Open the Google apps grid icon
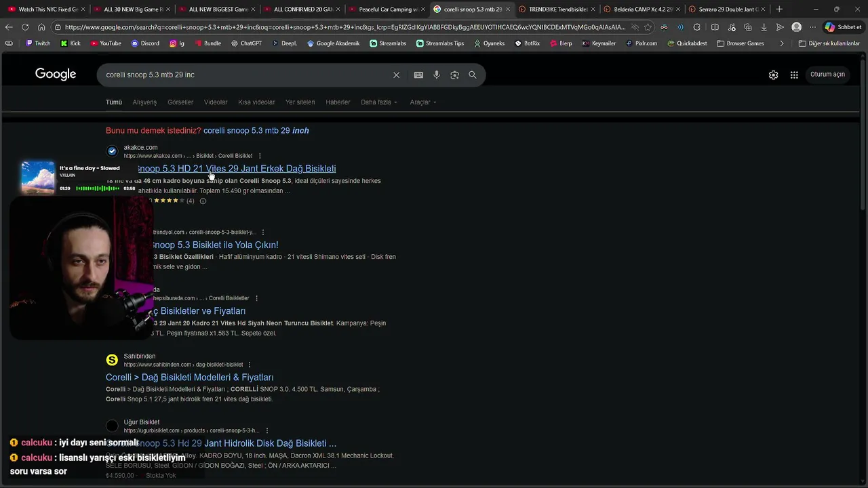 (x=794, y=75)
